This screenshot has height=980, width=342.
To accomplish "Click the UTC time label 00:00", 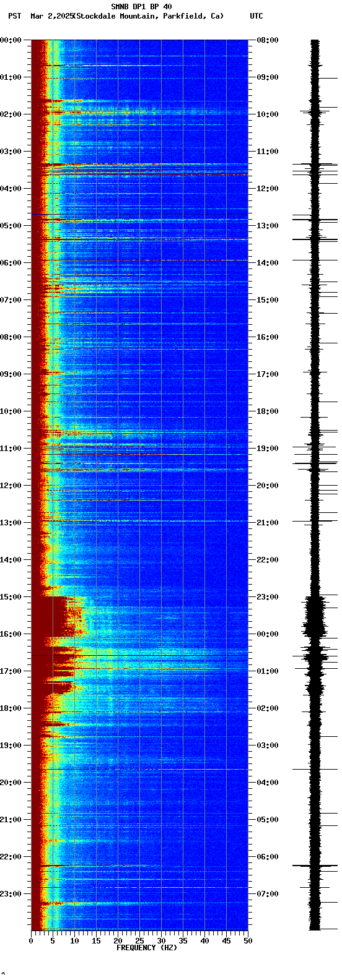I will (268, 634).
